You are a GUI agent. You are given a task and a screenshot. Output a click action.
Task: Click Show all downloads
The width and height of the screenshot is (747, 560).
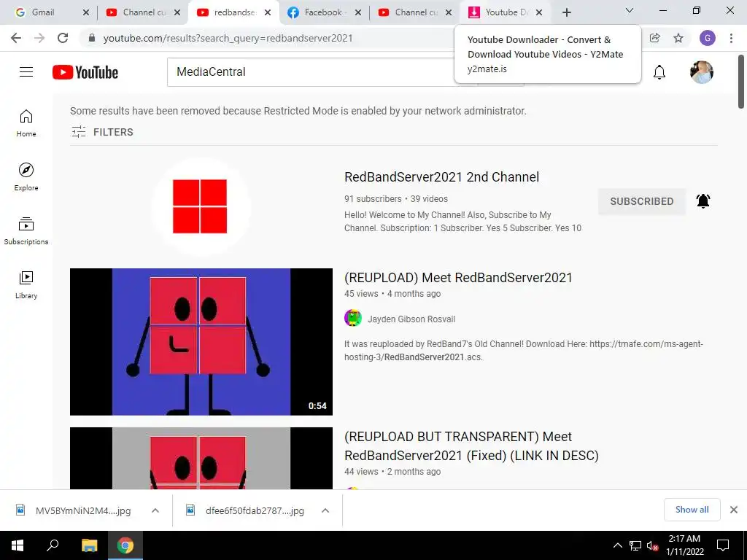[x=692, y=510]
